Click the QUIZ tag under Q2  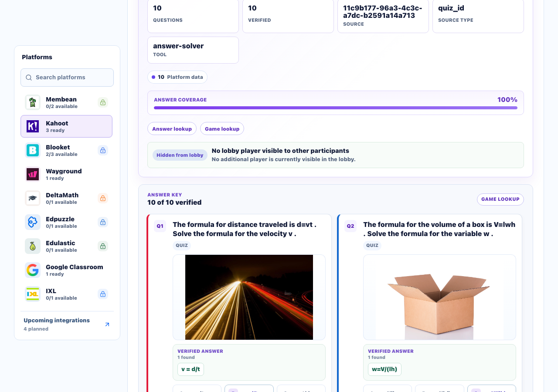coord(372,246)
